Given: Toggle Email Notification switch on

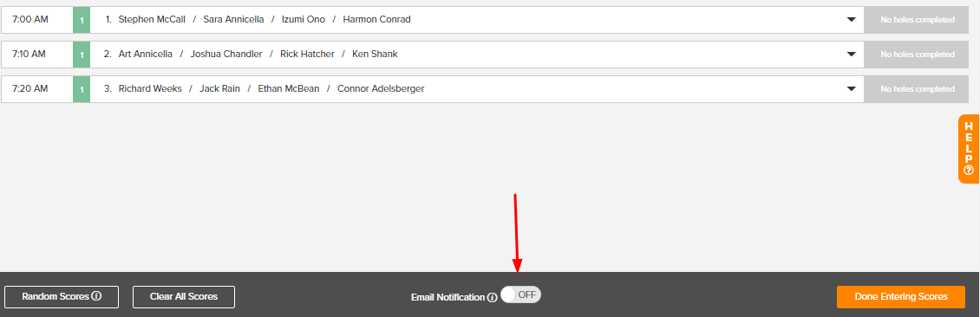Looking at the screenshot, I should [520, 295].
